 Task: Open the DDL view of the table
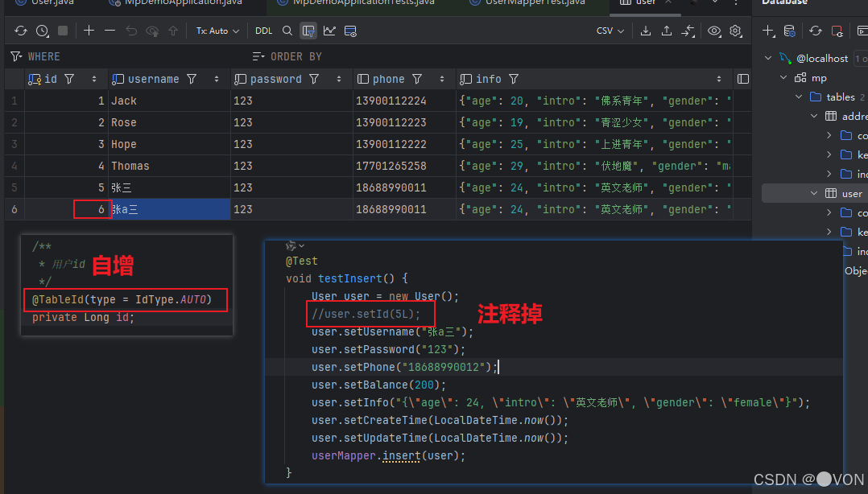click(x=263, y=31)
